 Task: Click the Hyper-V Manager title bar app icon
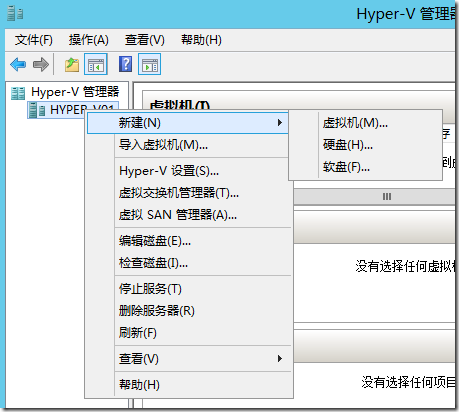[x=15, y=14]
